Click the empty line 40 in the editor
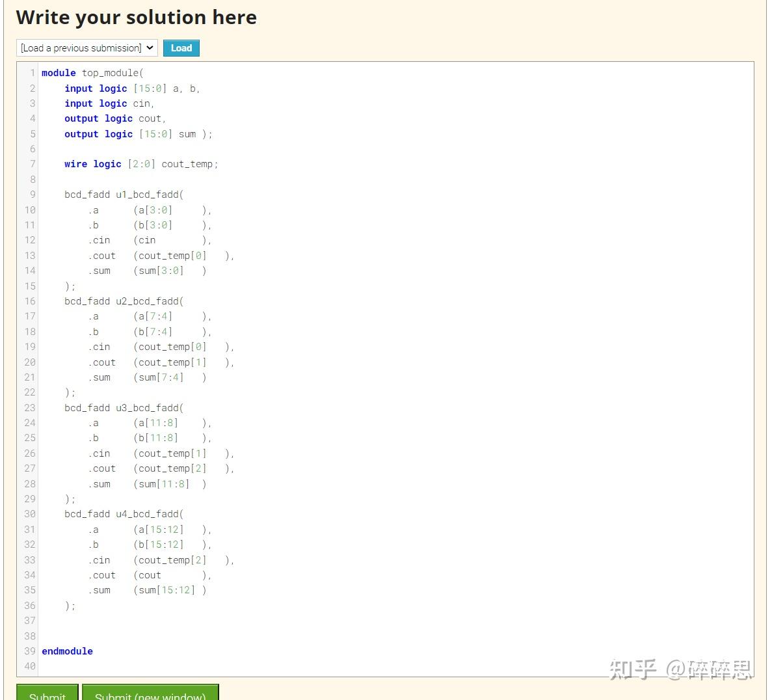 (x=130, y=666)
